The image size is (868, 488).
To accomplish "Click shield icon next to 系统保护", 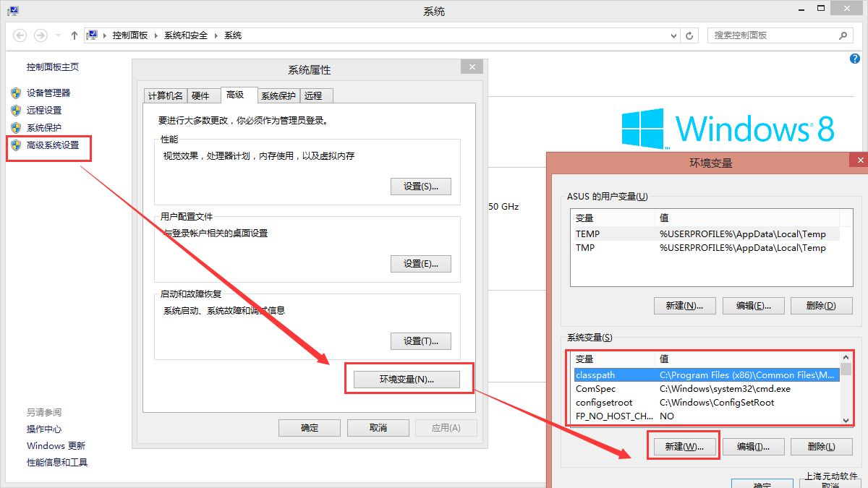I will pyautogui.click(x=16, y=127).
